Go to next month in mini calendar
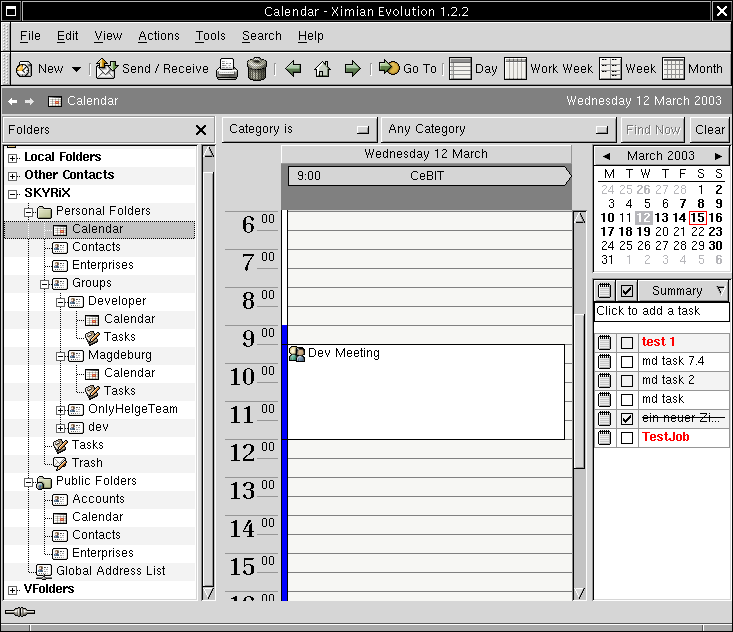The width and height of the screenshot is (733, 632). tap(718, 156)
